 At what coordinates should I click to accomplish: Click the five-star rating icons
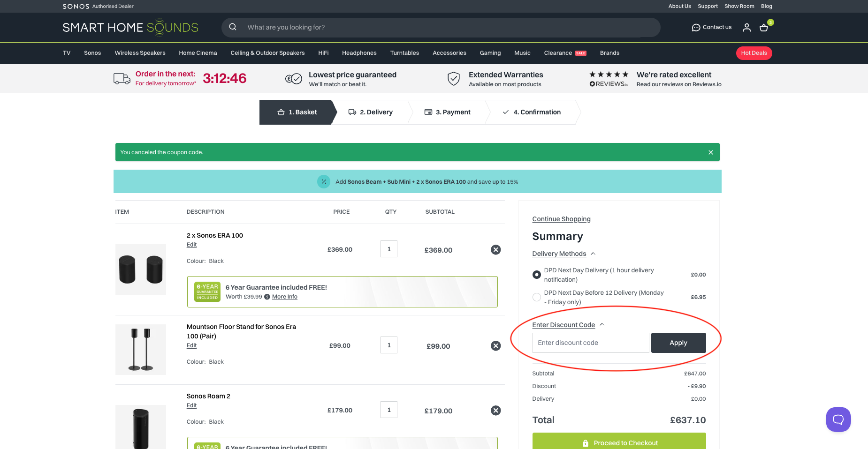(x=609, y=75)
